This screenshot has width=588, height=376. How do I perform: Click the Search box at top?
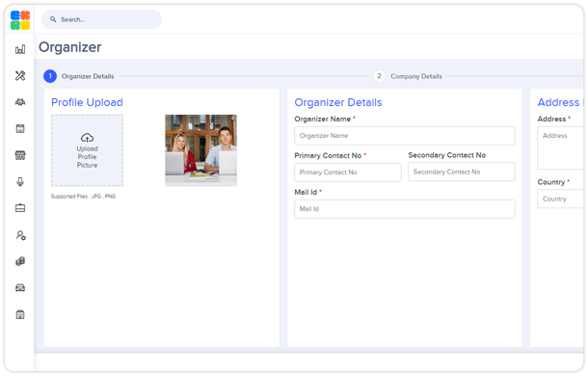pyautogui.click(x=101, y=19)
